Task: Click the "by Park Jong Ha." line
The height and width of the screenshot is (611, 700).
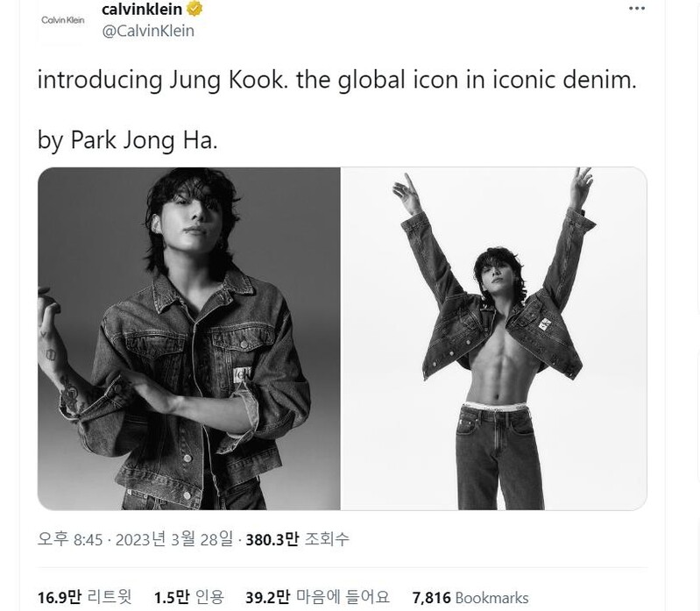Action: click(x=127, y=140)
